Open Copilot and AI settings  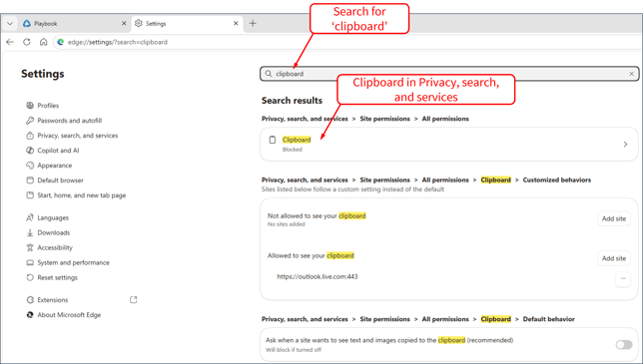click(x=58, y=151)
